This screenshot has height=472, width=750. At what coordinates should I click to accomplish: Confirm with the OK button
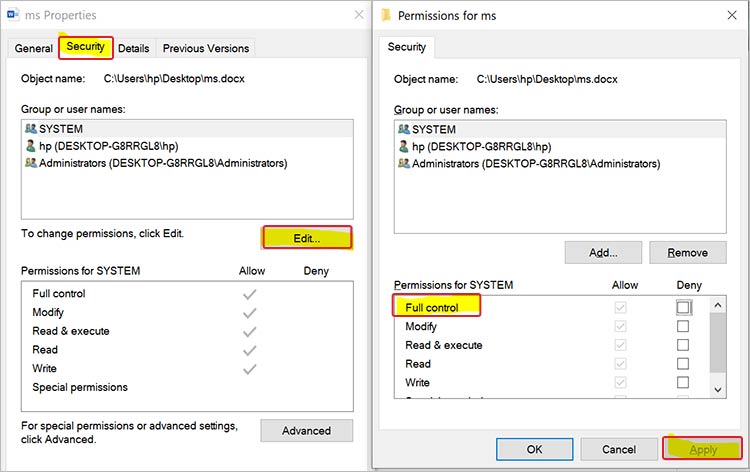534,450
